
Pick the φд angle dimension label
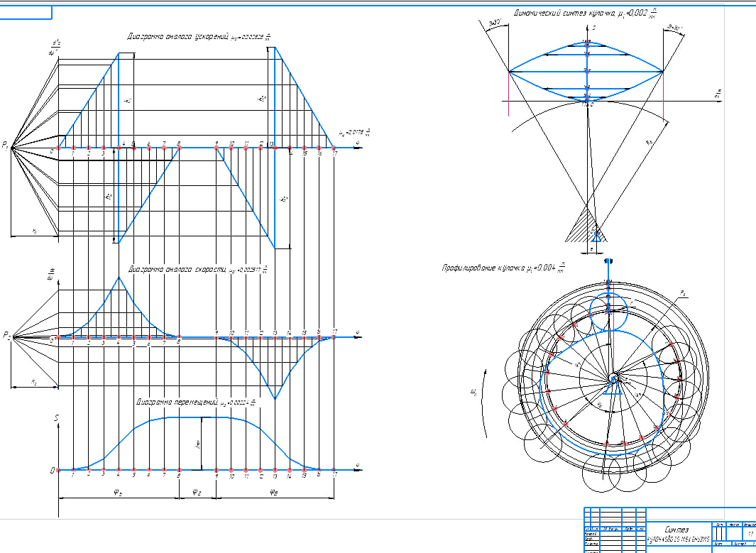pos(196,492)
